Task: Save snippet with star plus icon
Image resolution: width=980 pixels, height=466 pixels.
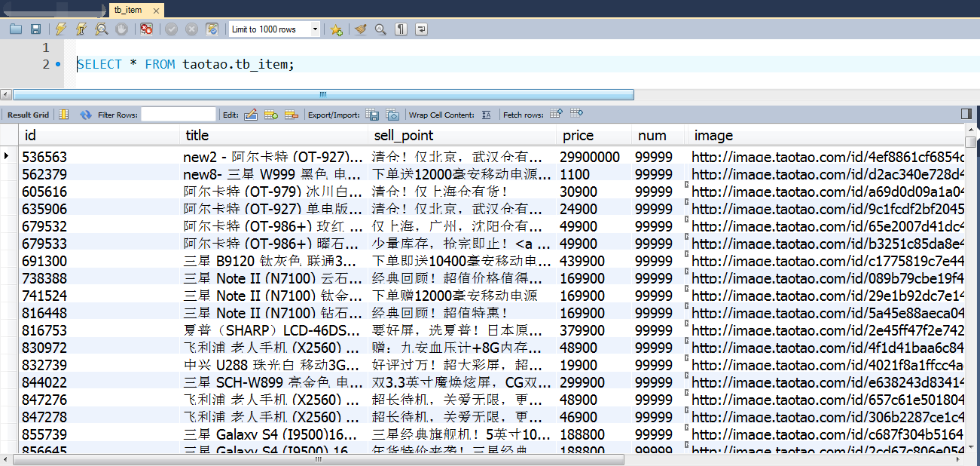Action: click(x=337, y=29)
